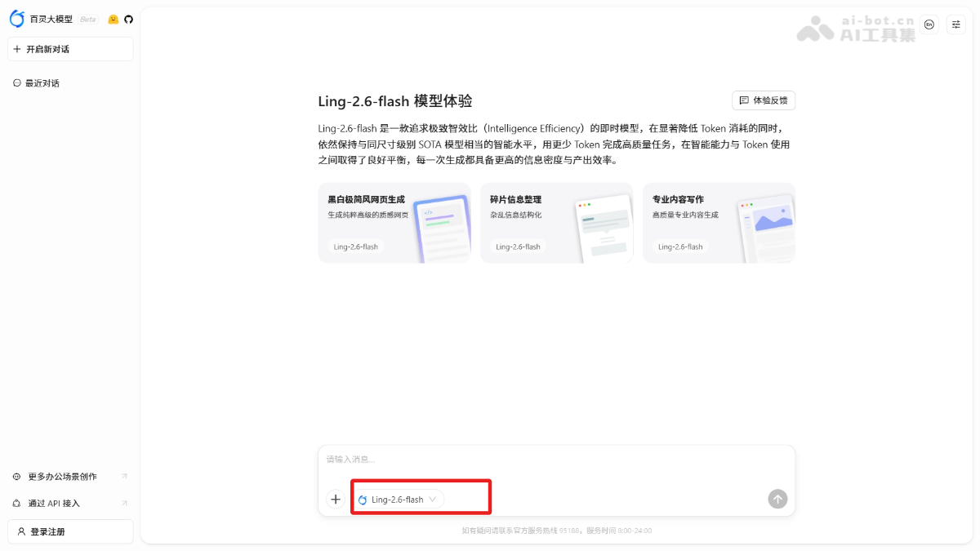
Task: Start a new chat with 开启新对话
Action: tap(70, 49)
